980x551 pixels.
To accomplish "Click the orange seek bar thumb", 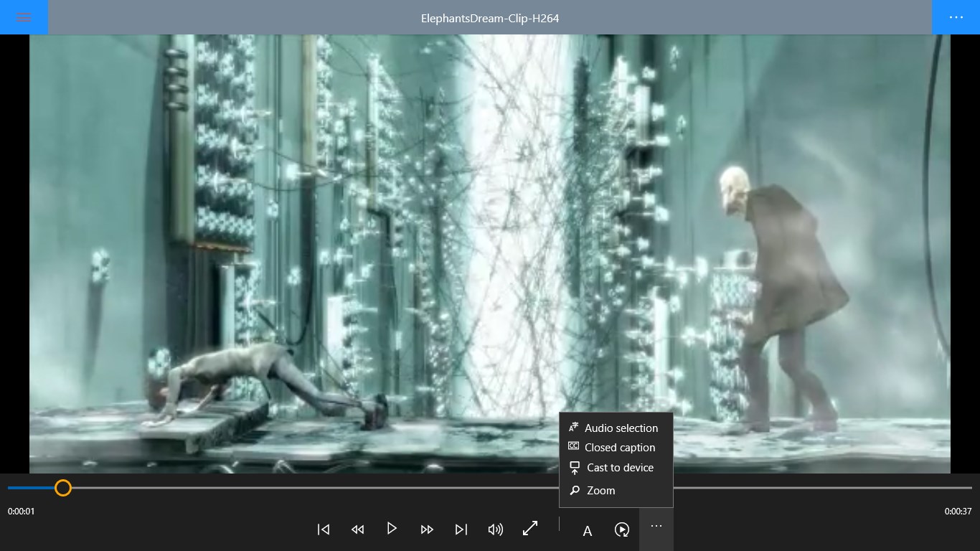I will click(63, 488).
